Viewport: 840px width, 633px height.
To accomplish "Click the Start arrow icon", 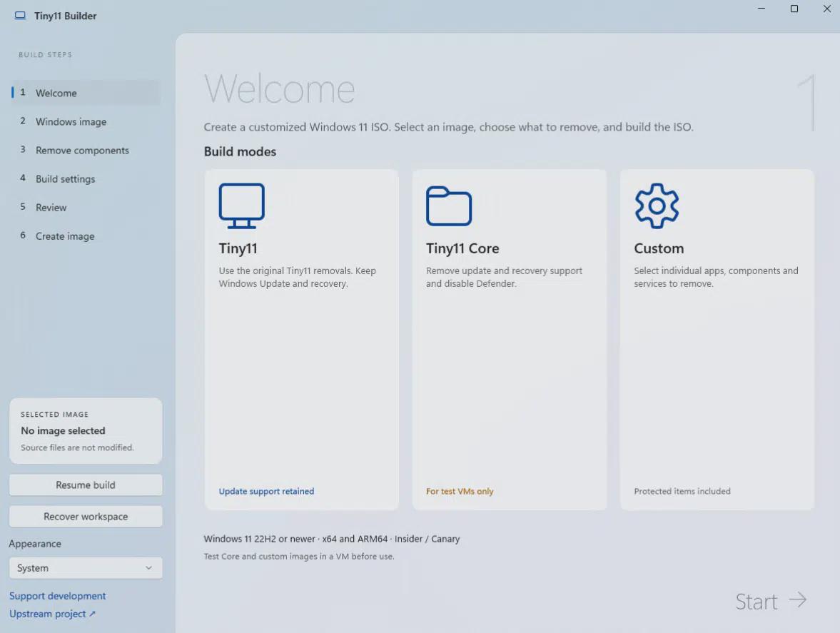I will pyautogui.click(x=798, y=599).
